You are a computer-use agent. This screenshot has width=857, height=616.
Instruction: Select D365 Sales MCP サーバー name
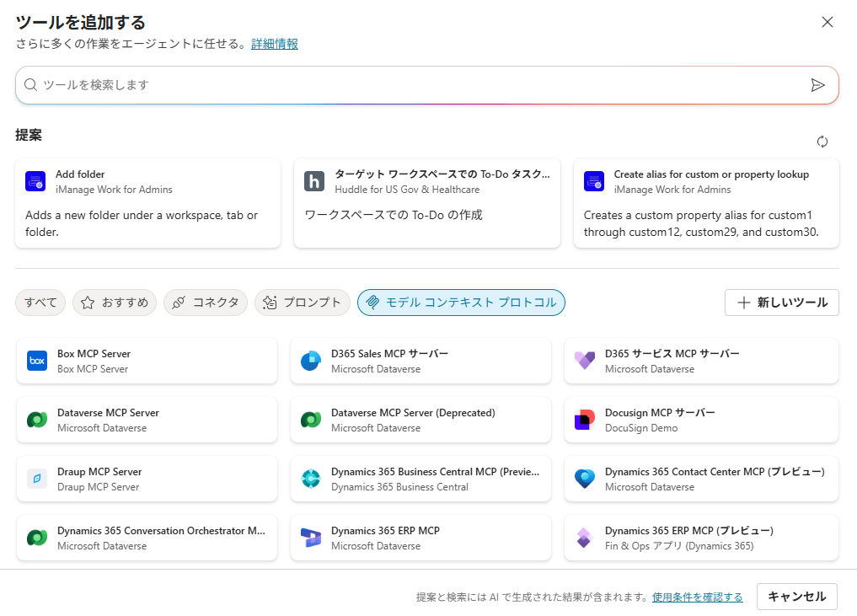pos(389,354)
